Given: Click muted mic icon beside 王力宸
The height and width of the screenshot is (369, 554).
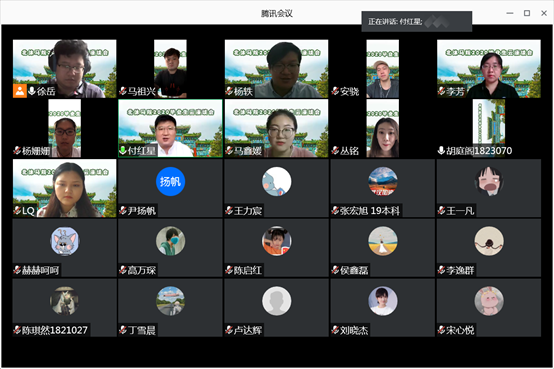Looking at the screenshot, I should pos(229,211).
